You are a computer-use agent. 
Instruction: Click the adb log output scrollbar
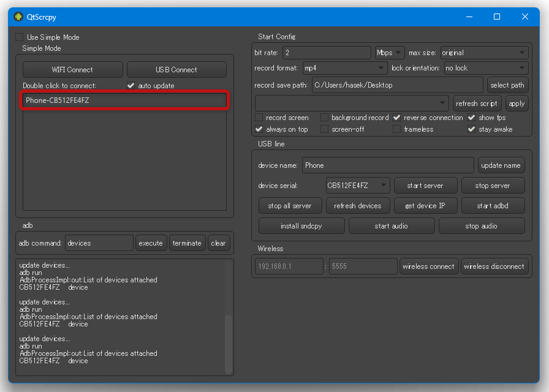[229, 344]
